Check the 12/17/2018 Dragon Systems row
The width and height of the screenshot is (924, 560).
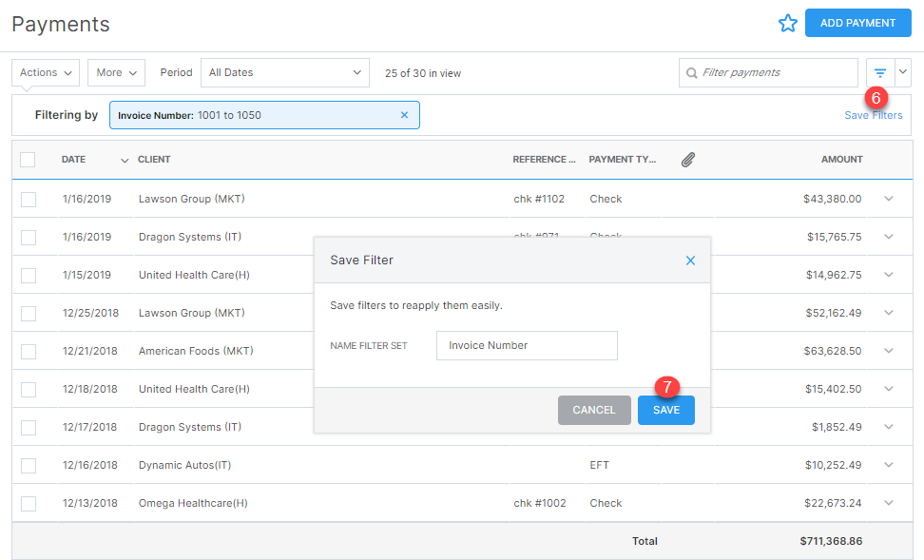(x=29, y=428)
